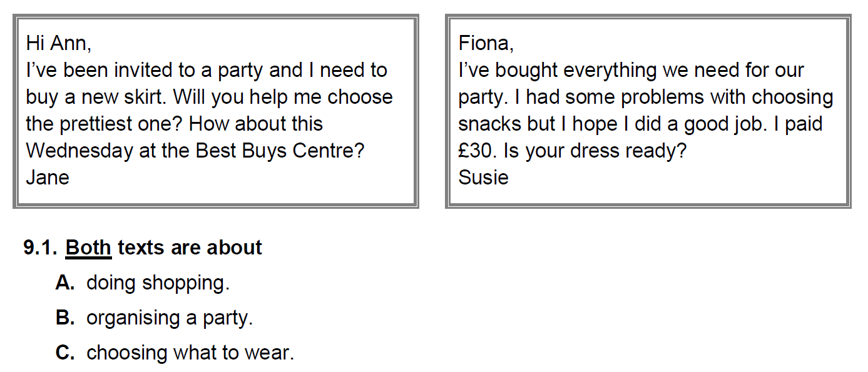Click the signature Susie
The width and height of the screenshot is (868, 372).
483,178
